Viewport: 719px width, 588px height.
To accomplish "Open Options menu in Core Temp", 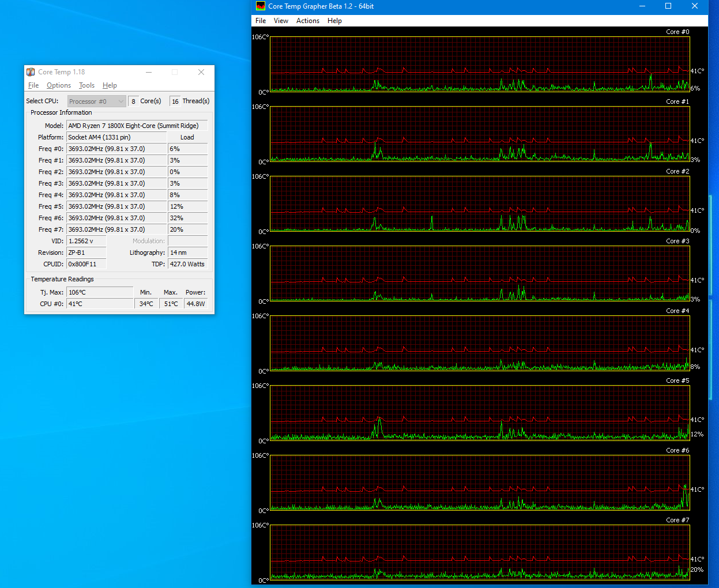I will pos(59,85).
